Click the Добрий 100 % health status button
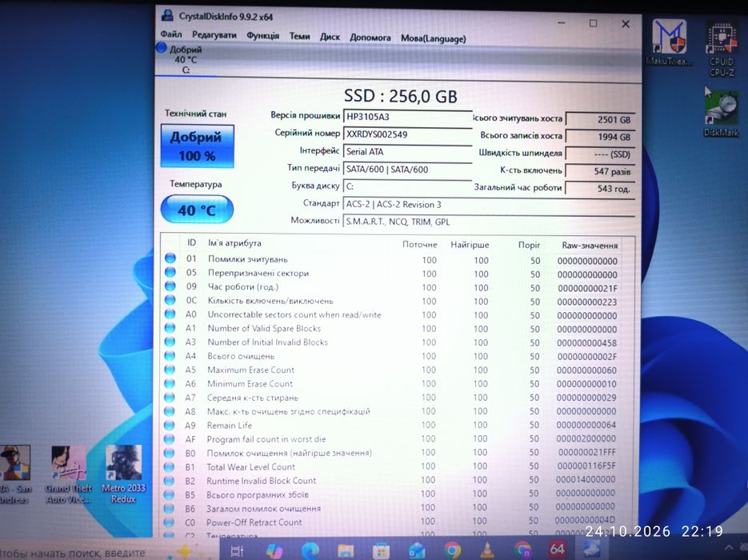This screenshot has width=748, height=560. (197, 146)
